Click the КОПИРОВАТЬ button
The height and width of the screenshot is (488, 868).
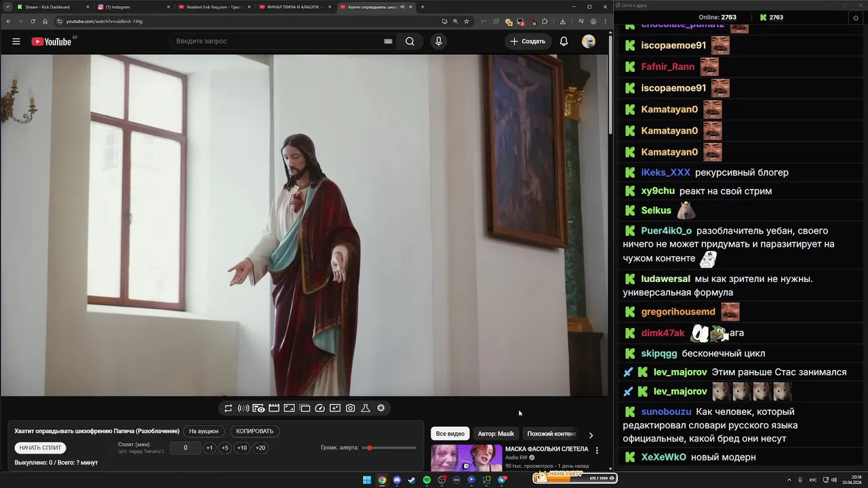tap(255, 431)
